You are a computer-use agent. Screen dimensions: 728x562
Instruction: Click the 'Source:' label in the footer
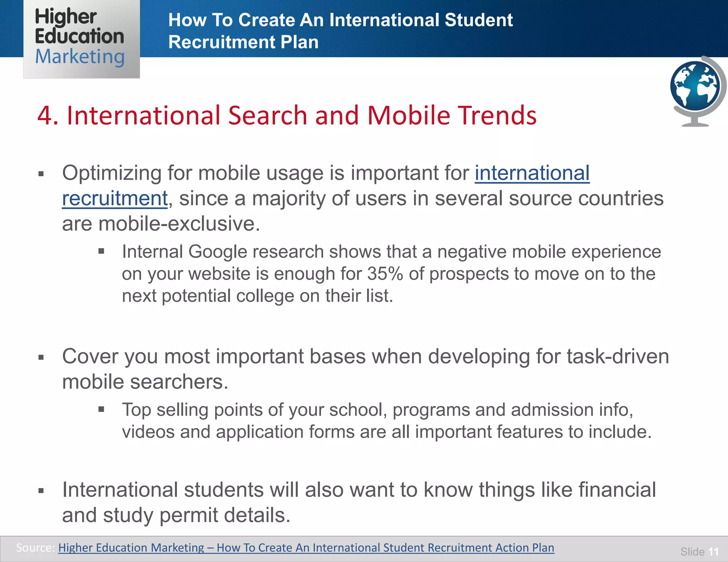36,547
